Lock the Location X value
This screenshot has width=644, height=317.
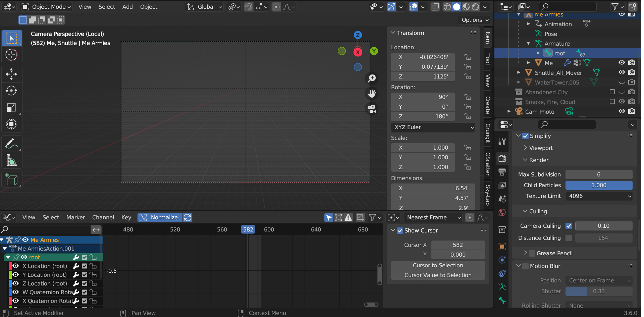(x=468, y=57)
